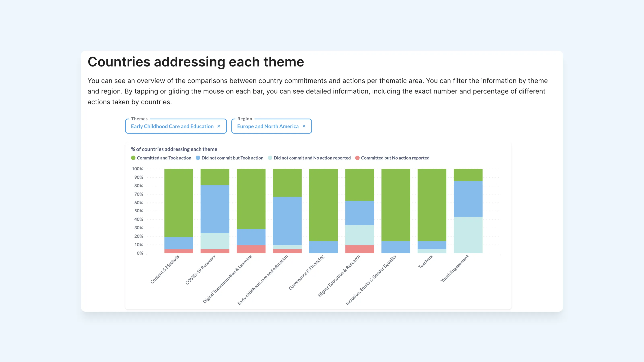Remove the Early Childhood Care and Education filter
Viewport: 644px width, 362px height.
point(219,126)
